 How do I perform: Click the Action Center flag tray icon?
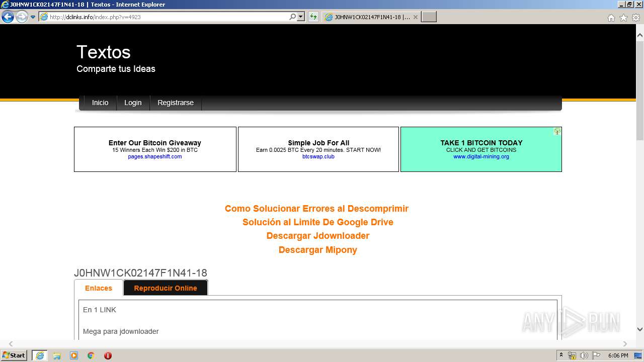tap(596, 355)
